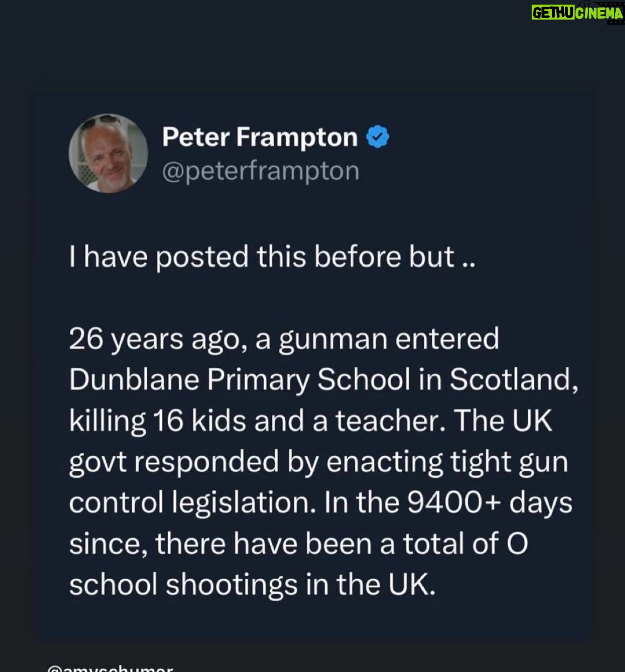Click the phrase "killing 16 kids"
Screen dimensions: 625x672
click(157, 421)
